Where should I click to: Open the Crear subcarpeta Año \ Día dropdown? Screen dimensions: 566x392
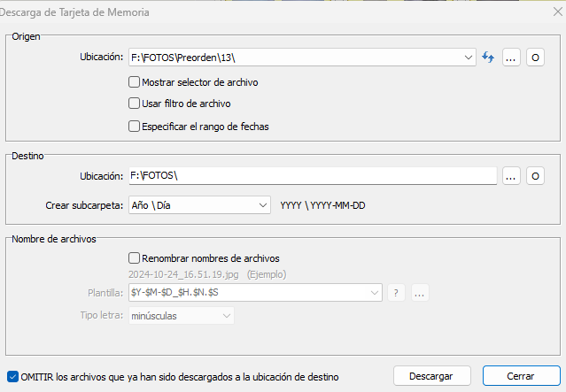click(199, 205)
